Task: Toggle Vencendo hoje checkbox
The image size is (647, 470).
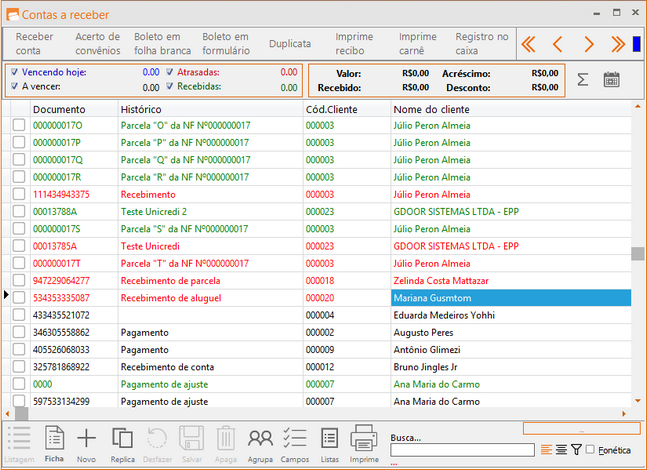Action: click(x=14, y=72)
